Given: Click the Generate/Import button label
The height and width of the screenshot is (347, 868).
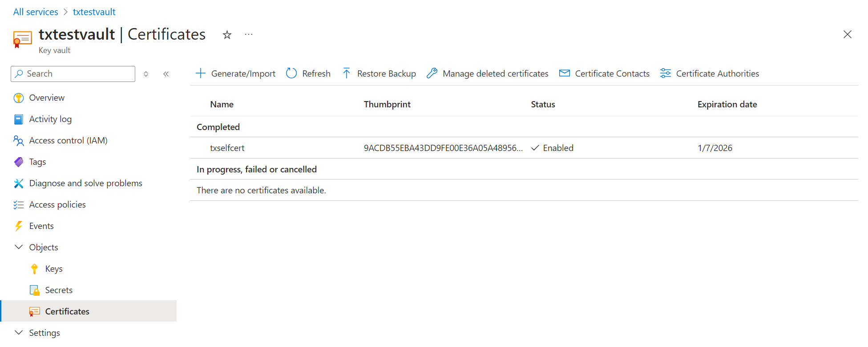Looking at the screenshot, I should (x=243, y=74).
